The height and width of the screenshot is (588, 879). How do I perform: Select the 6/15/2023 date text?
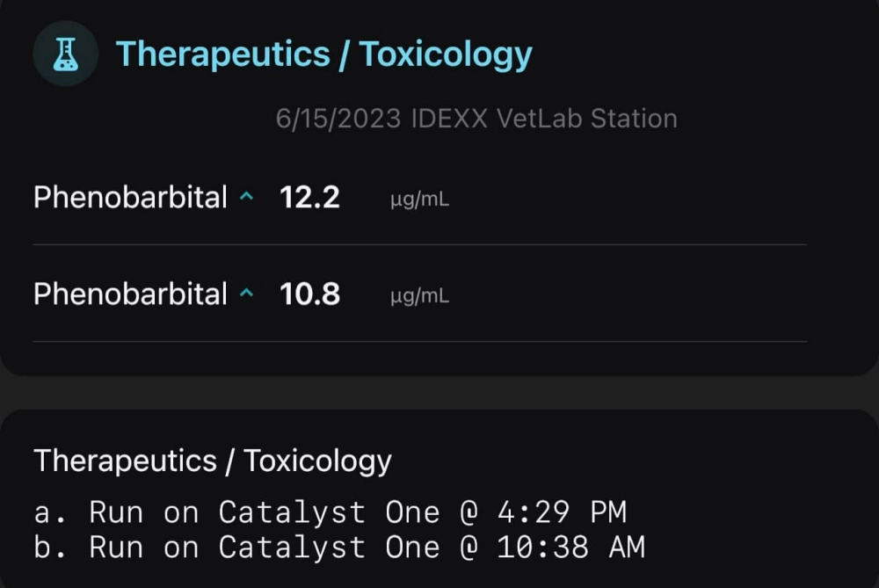tap(339, 119)
